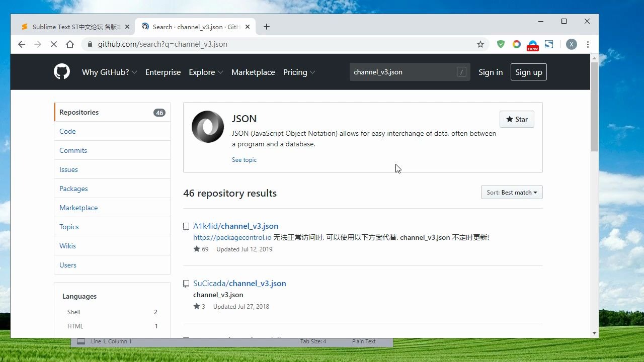Select the sidebar Marketplace filter
The width and height of the screenshot is (644, 362).
pyautogui.click(x=113, y=208)
